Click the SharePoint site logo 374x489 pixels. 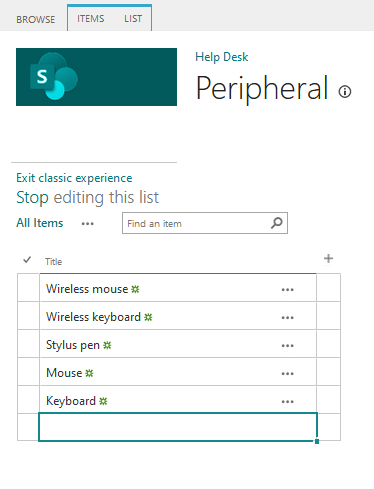click(x=96, y=77)
